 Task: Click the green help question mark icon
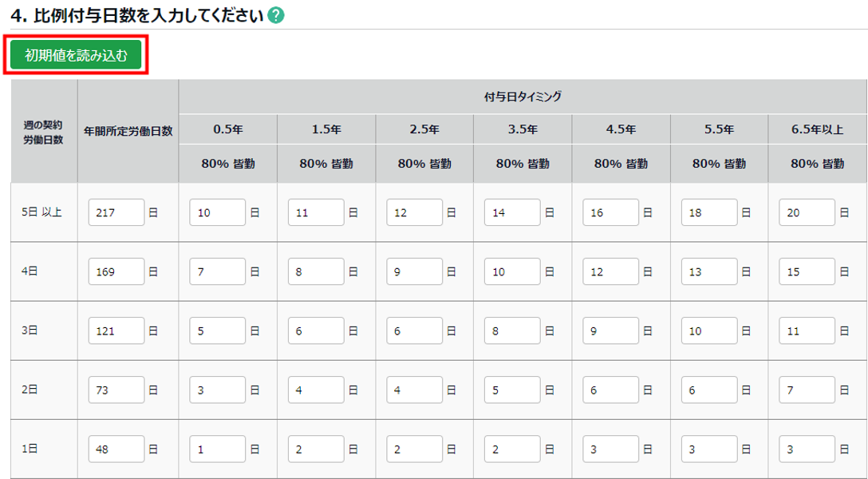coord(276,16)
